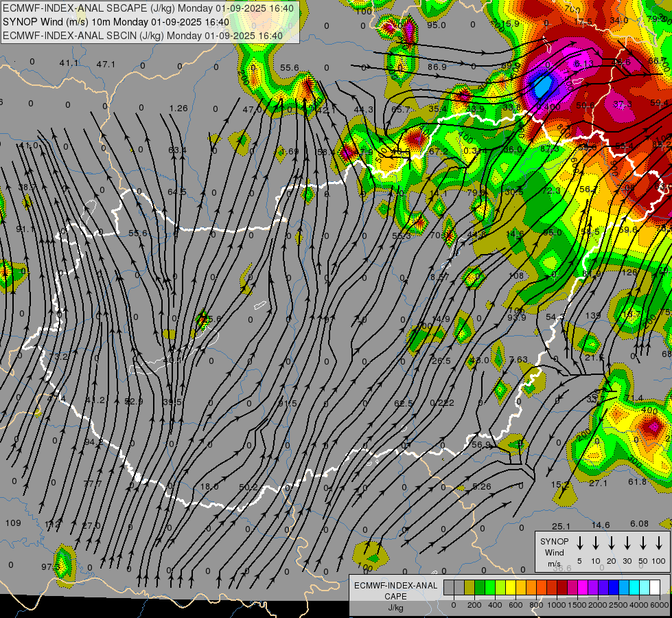Click the map value 27.1
The height and width of the screenshot is (618, 672).
pyautogui.click(x=599, y=483)
